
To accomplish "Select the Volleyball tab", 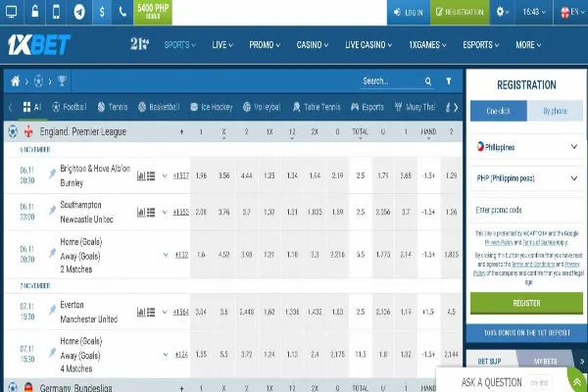I will (x=262, y=107).
